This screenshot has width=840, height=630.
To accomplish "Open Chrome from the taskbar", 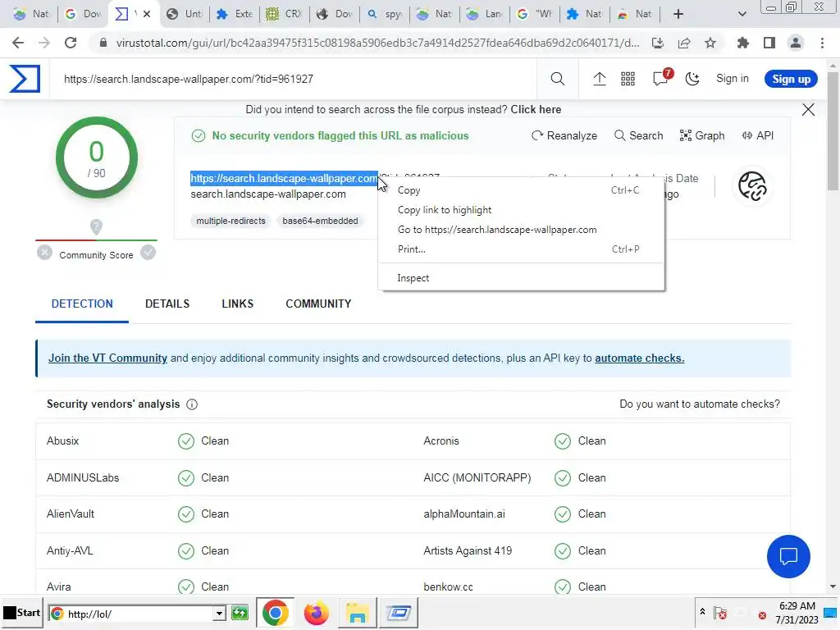I will point(275,613).
